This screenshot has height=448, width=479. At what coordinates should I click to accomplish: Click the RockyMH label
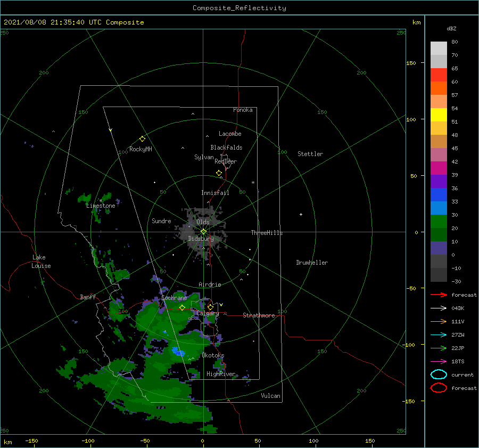point(141,149)
